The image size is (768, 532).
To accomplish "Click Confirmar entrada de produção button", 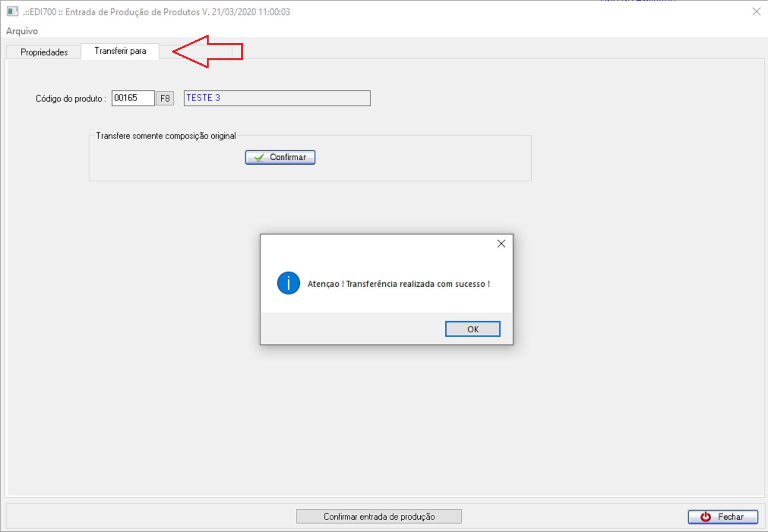I will (x=379, y=517).
